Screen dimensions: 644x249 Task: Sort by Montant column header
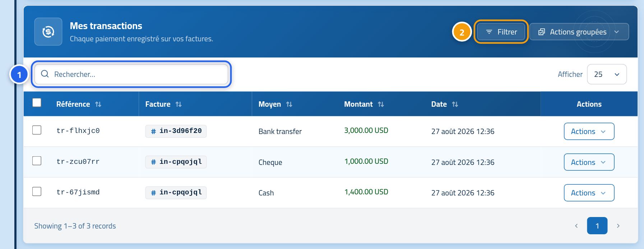[358, 104]
